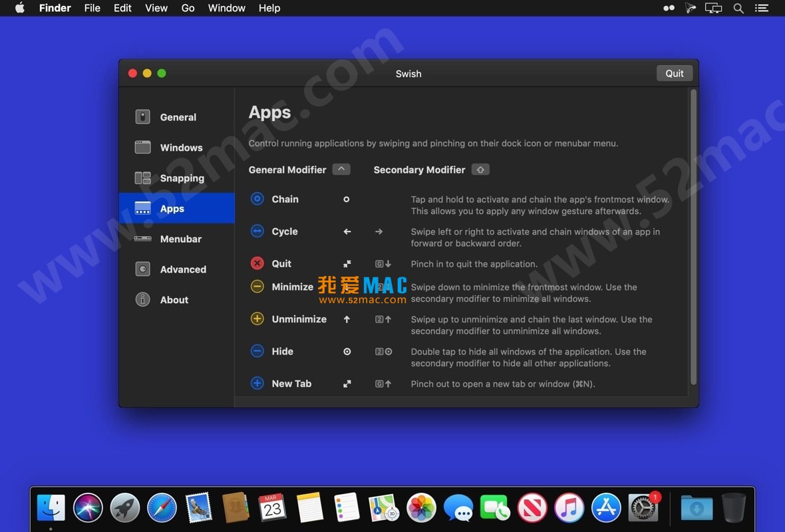Screen dimensions: 785x532
Task: Open iTunes music in the Dock
Action: 569,507
